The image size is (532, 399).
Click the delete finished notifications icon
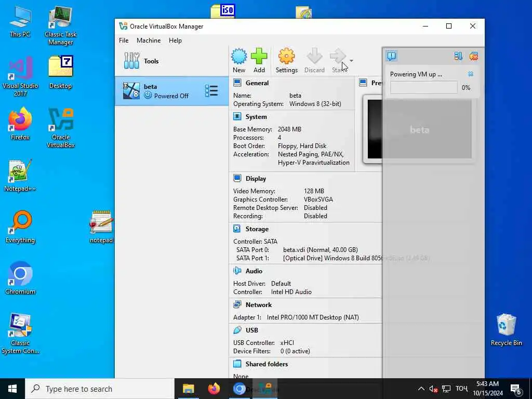pyautogui.click(x=474, y=56)
